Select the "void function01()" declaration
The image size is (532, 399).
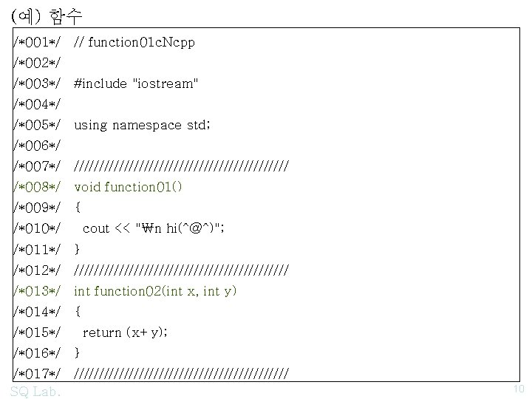tap(128, 187)
